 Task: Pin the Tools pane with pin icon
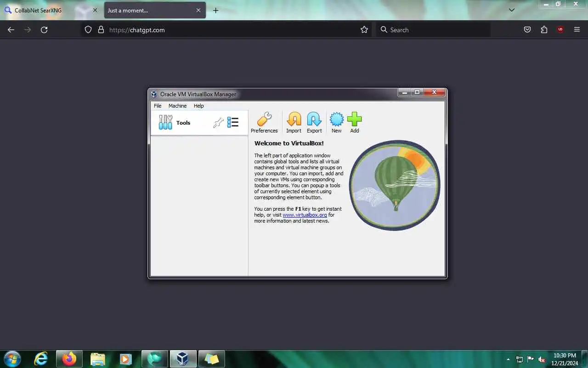click(x=218, y=122)
